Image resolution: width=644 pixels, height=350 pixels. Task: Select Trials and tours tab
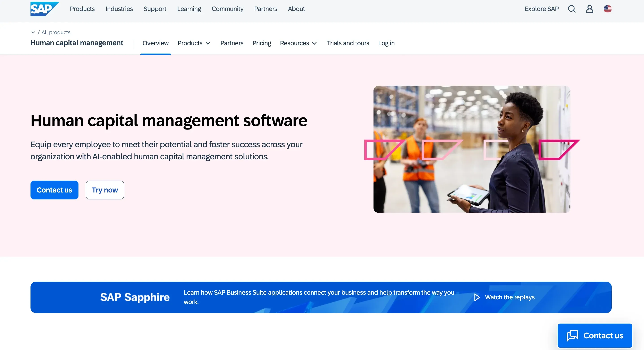point(348,43)
